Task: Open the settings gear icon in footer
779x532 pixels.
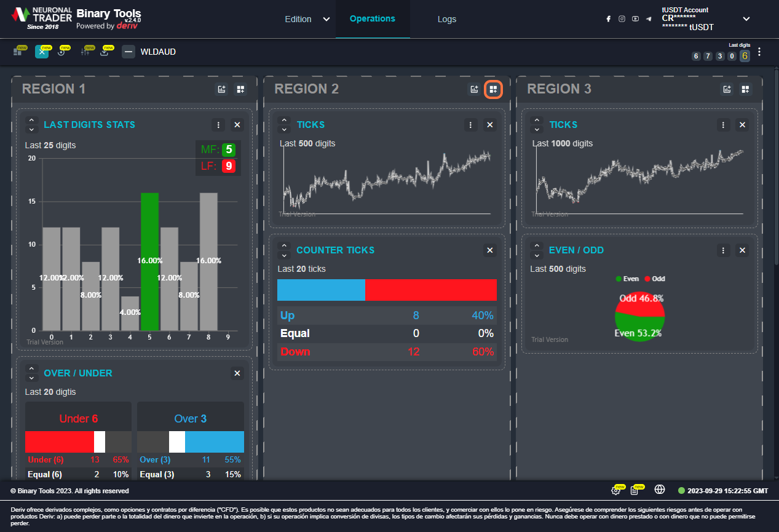Action: [x=615, y=490]
